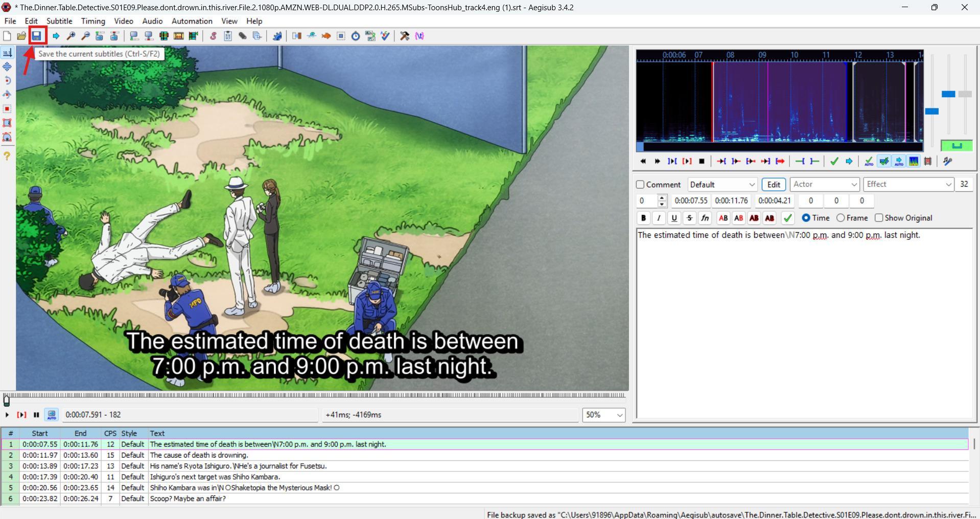Image resolution: width=980 pixels, height=519 pixels.
Task: Open the Video menu
Action: (x=124, y=21)
